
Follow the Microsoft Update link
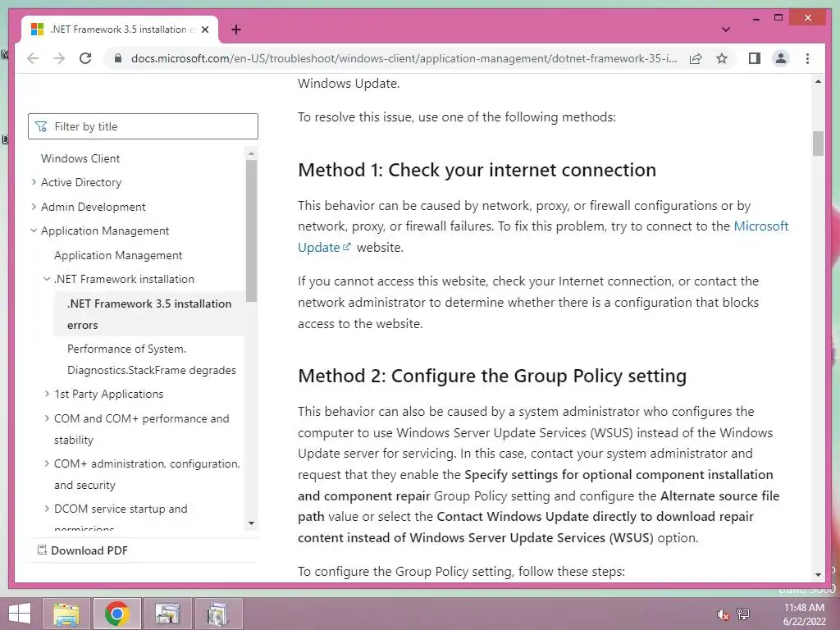(x=760, y=226)
